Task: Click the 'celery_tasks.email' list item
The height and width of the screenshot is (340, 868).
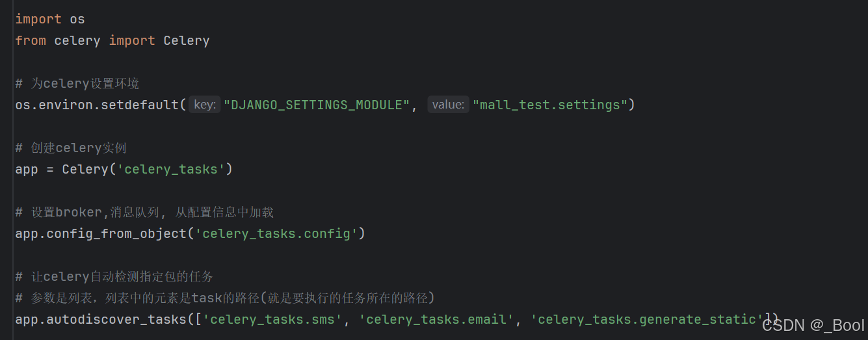Action: click(436, 319)
